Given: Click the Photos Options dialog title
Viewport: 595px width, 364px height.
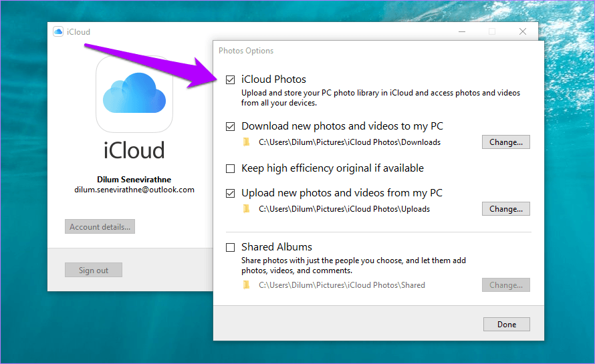Looking at the screenshot, I should 246,51.
